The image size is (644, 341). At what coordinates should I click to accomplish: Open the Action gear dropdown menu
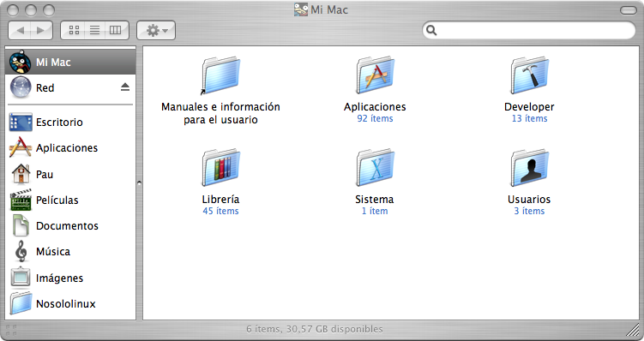click(x=156, y=30)
